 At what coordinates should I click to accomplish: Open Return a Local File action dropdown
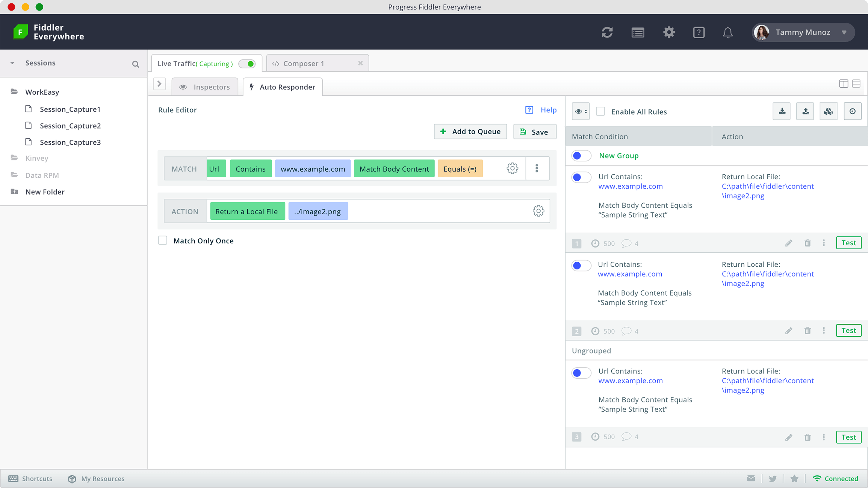coord(248,211)
